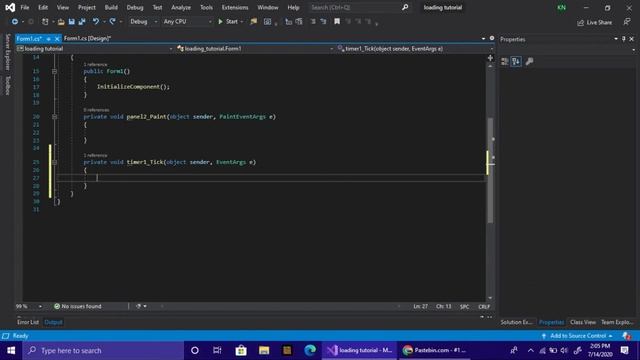Open File Explorer from the taskbar
Image resolution: width=640 pixels, height=360 pixels.
pos(264,350)
